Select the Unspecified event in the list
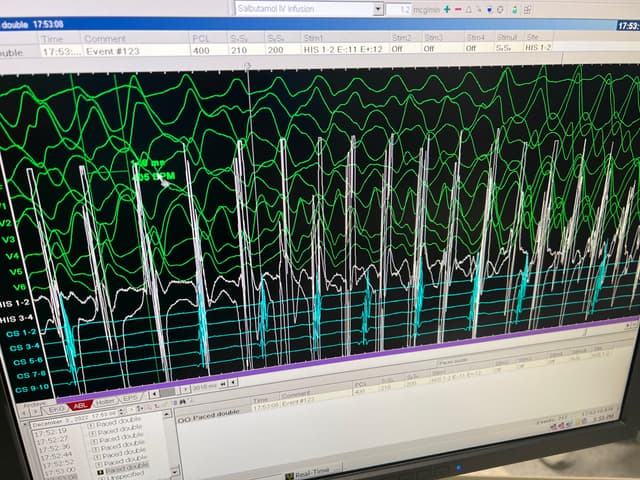The image size is (640, 480). [125, 476]
